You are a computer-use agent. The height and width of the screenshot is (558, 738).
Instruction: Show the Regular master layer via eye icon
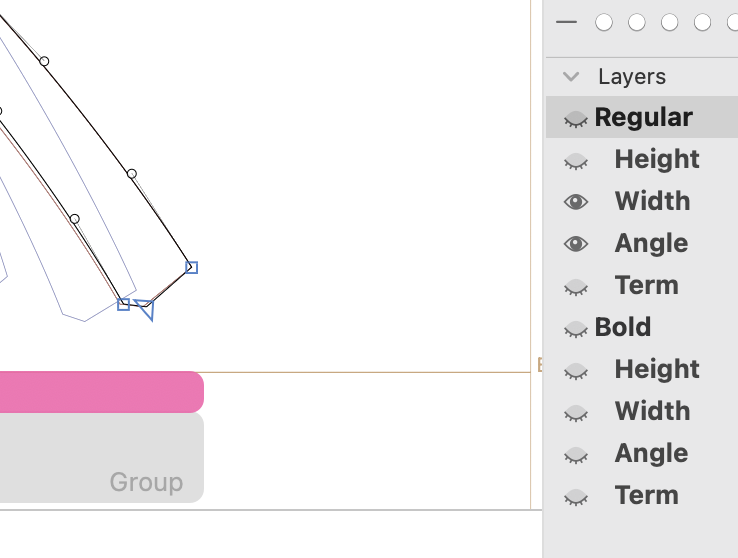[x=575, y=119]
